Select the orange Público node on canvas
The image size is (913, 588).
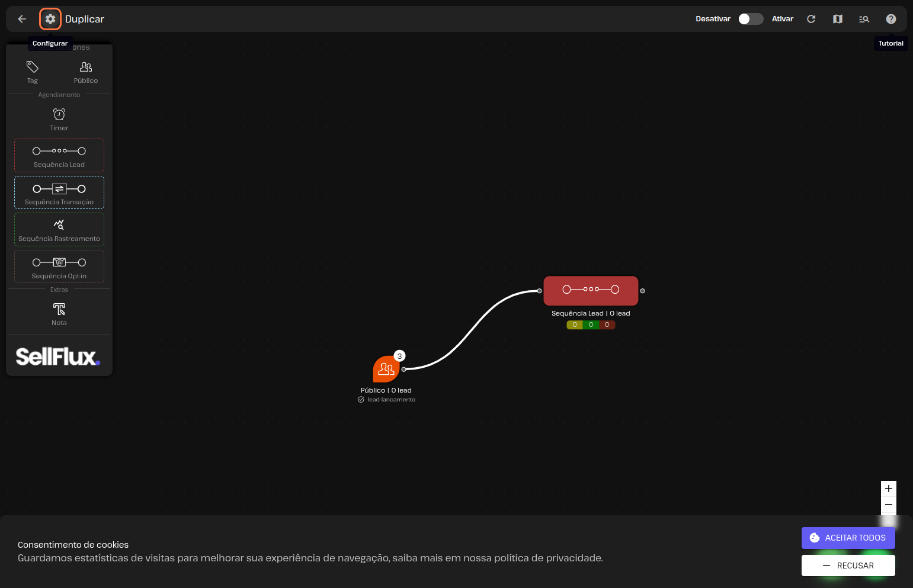[x=386, y=369]
